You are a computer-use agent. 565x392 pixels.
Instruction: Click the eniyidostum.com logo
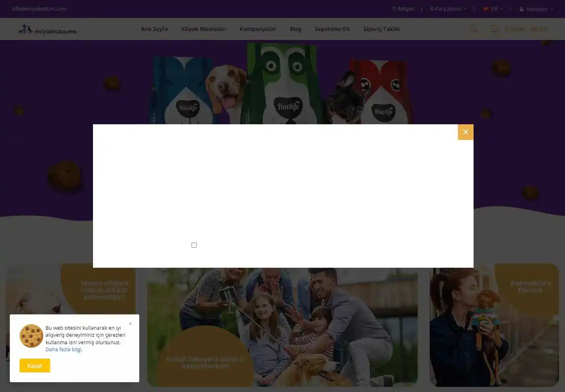point(47,29)
